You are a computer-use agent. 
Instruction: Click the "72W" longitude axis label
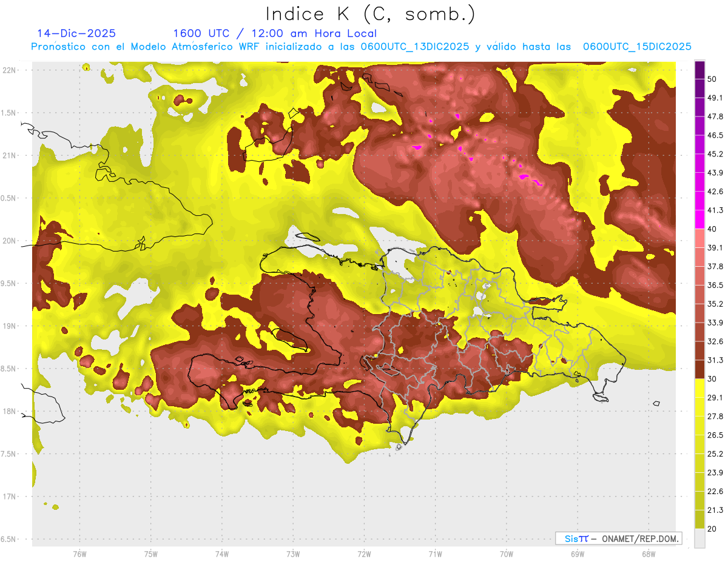pos(364,554)
